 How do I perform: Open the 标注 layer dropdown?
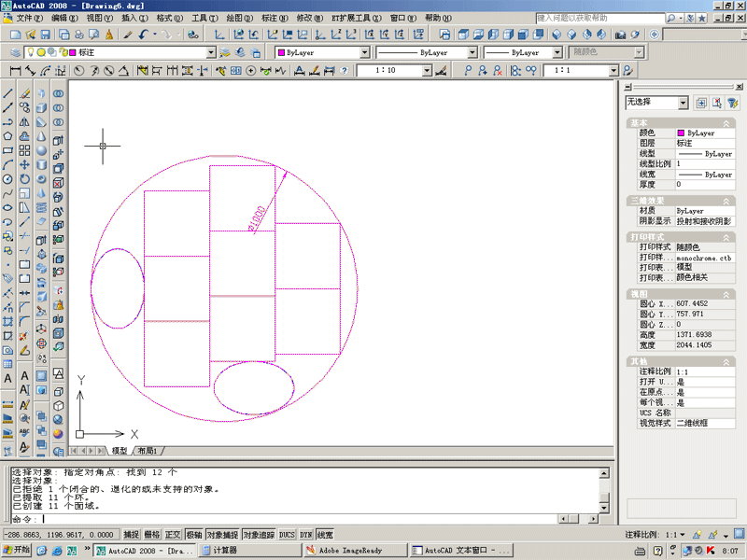211,52
